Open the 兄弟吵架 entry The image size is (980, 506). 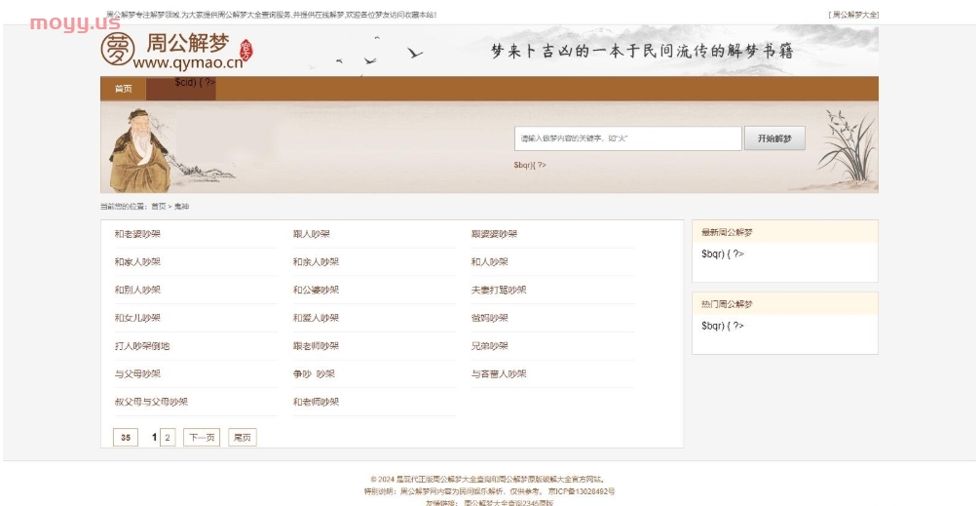(489, 346)
